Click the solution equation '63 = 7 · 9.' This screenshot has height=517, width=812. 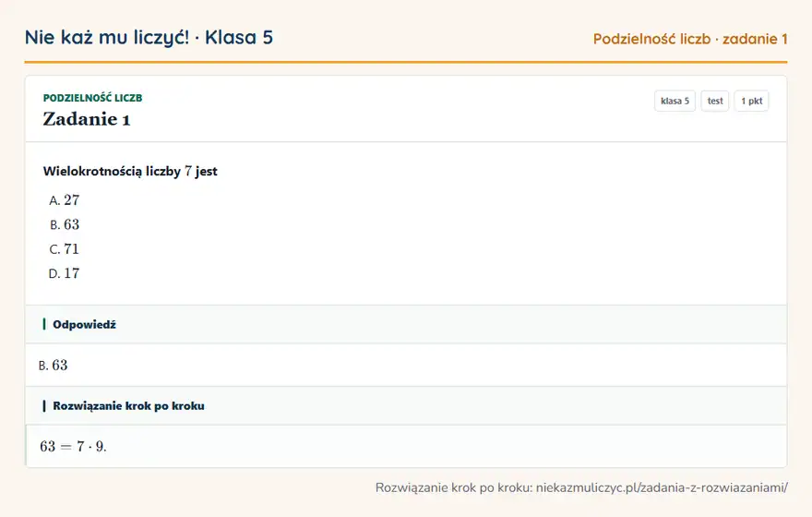pyautogui.click(x=73, y=447)
